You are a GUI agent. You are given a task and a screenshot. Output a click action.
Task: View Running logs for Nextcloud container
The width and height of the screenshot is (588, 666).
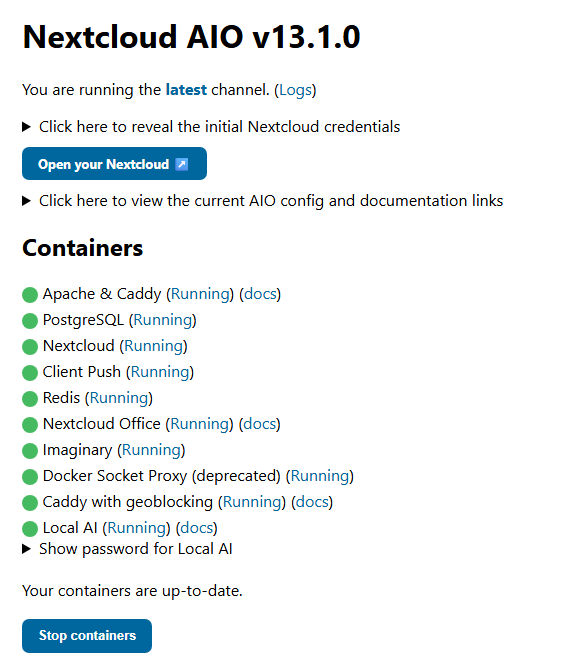[x=153, y=346]
